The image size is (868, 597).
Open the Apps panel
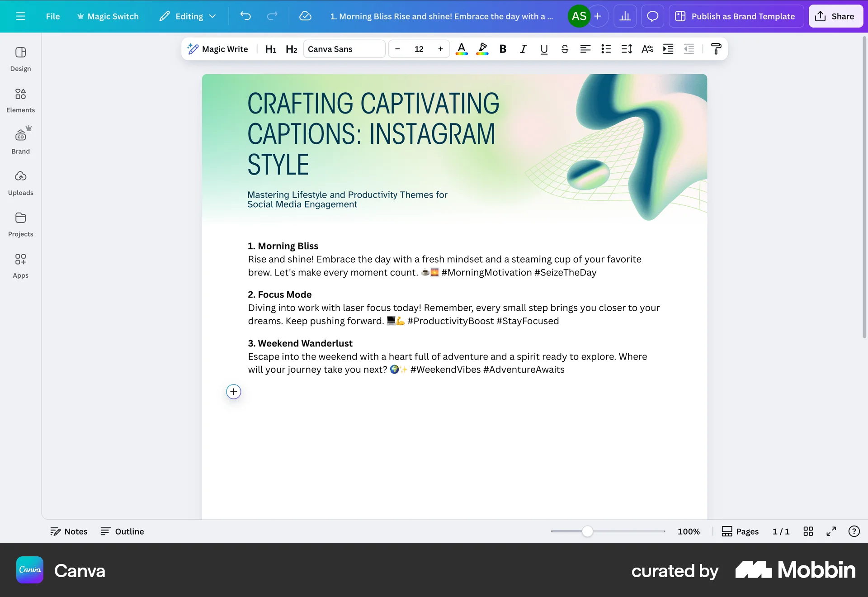coord(20,266)
